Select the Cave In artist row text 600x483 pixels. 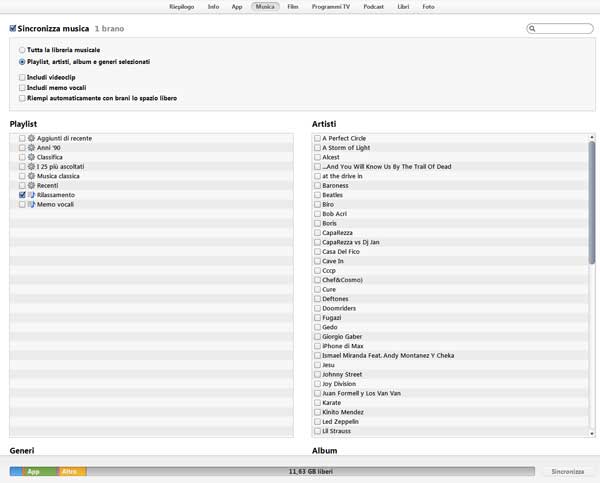(x=333, y=261)
